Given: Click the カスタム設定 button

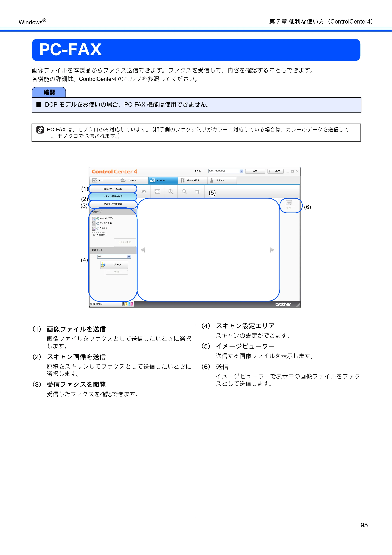Looking at the screenshot, I should [x=125, y=243].
